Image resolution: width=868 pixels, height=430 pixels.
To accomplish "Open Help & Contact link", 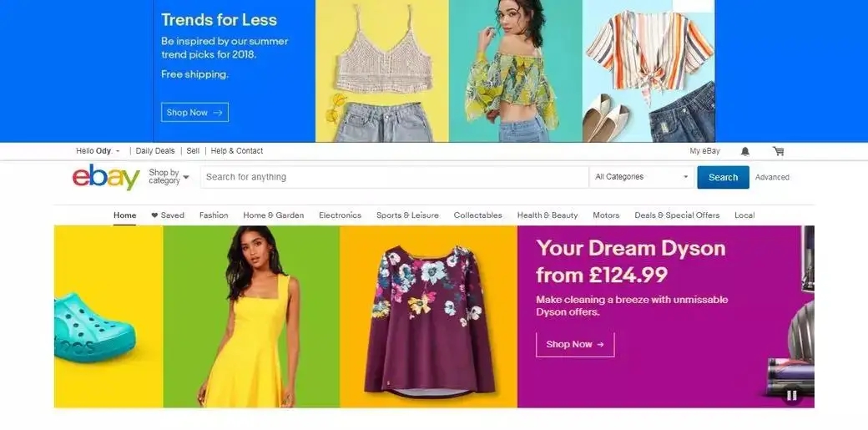I will pos(237,151).
